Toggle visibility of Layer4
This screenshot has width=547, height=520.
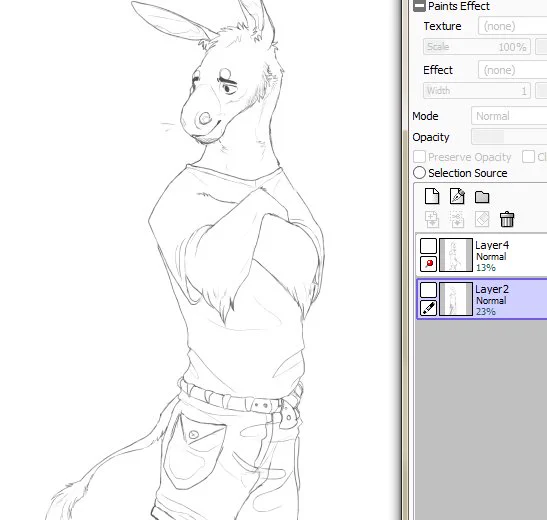pyautogui.click(x=428, y=246)
